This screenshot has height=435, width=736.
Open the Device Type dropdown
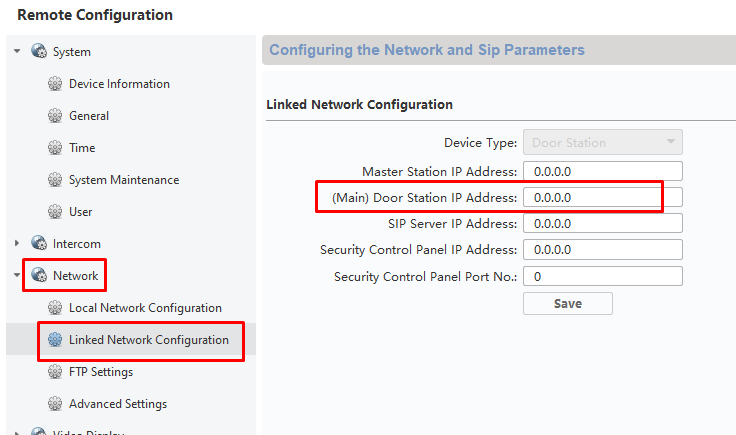pyautogui.click(x=603, y=142)
